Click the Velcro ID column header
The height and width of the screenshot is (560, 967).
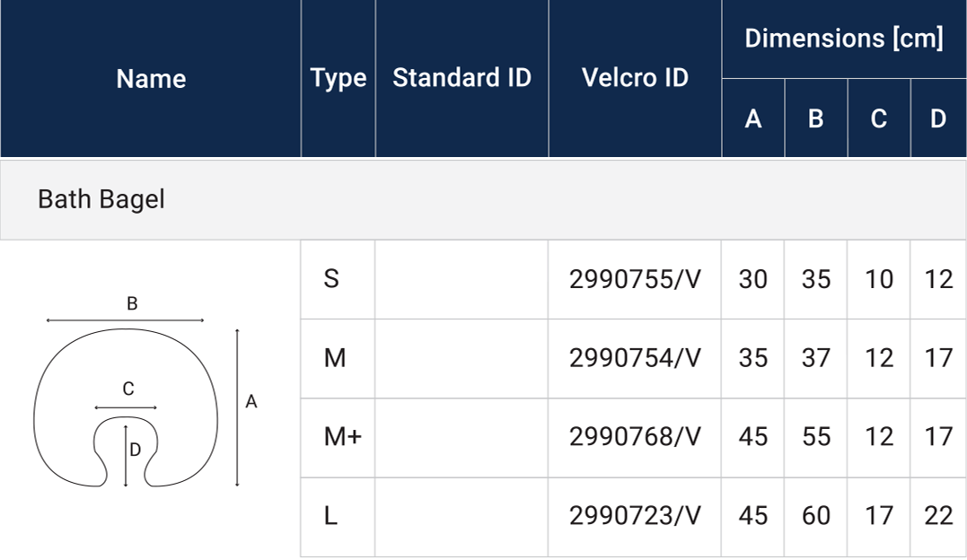point(635,78)
